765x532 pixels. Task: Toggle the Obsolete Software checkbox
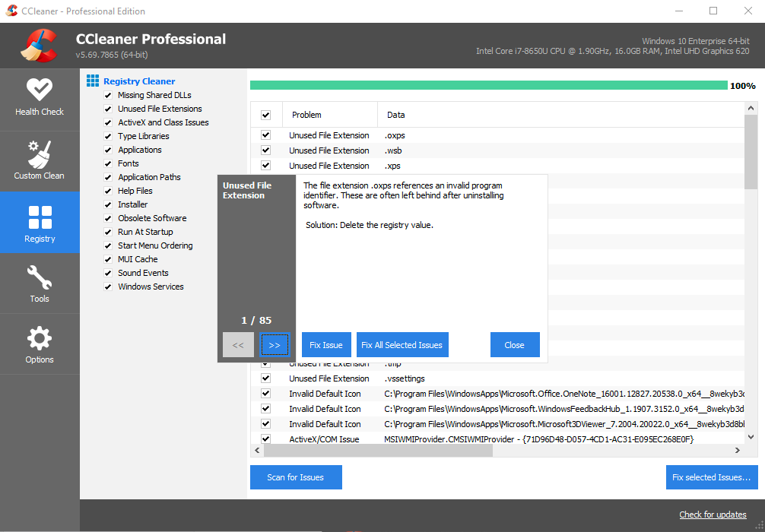(108, 219)
